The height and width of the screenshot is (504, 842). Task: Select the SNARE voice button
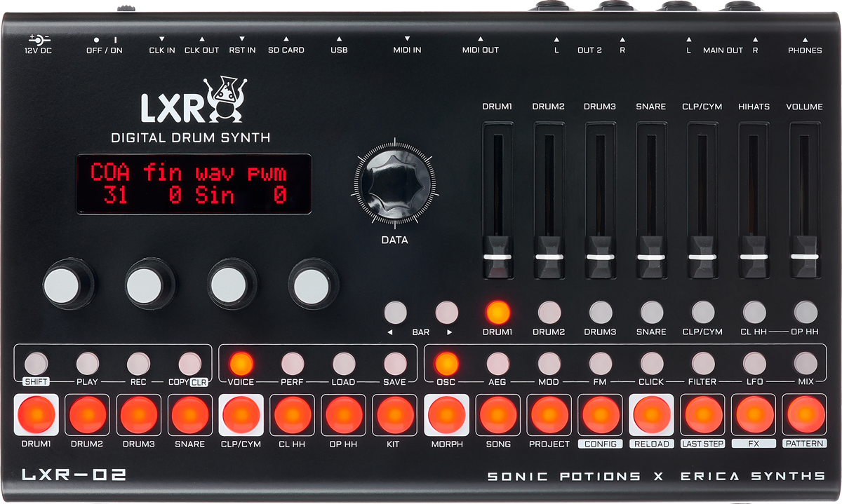point(651,313)
